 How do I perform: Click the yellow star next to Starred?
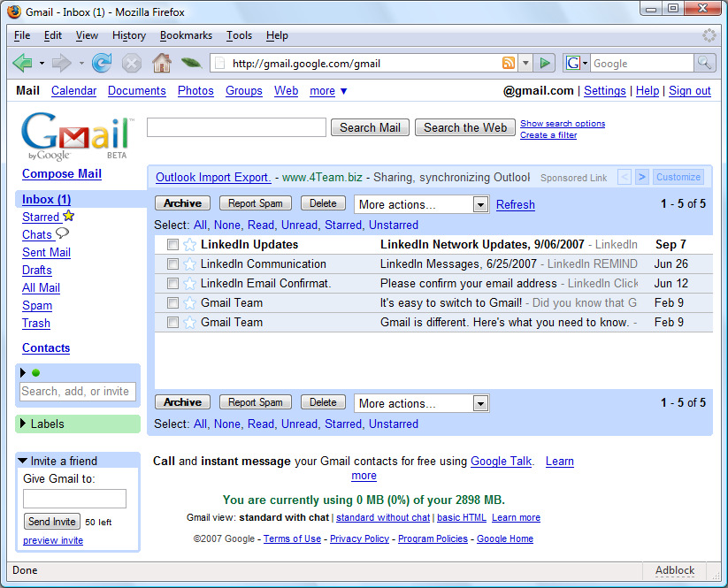(x=69, y=216)
